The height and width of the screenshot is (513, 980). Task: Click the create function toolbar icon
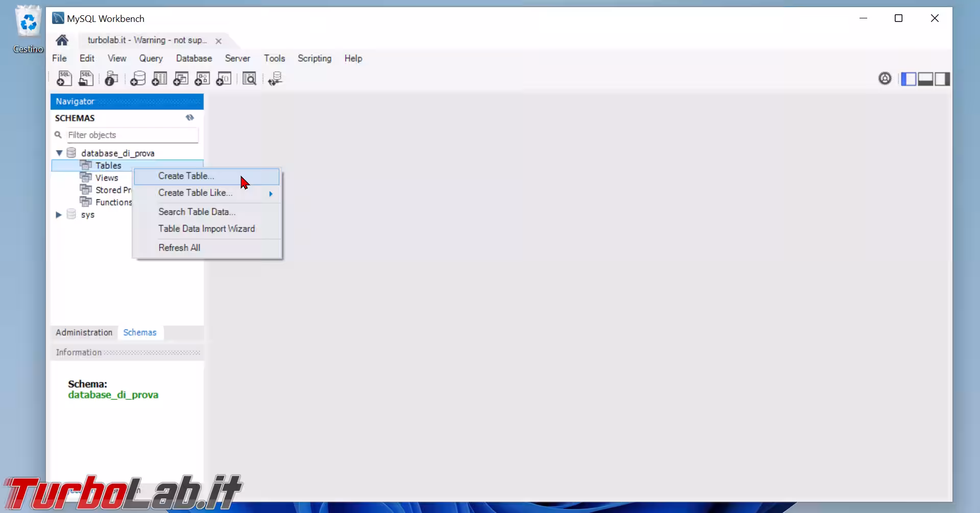pyautogui.click(x=224, y=79)
